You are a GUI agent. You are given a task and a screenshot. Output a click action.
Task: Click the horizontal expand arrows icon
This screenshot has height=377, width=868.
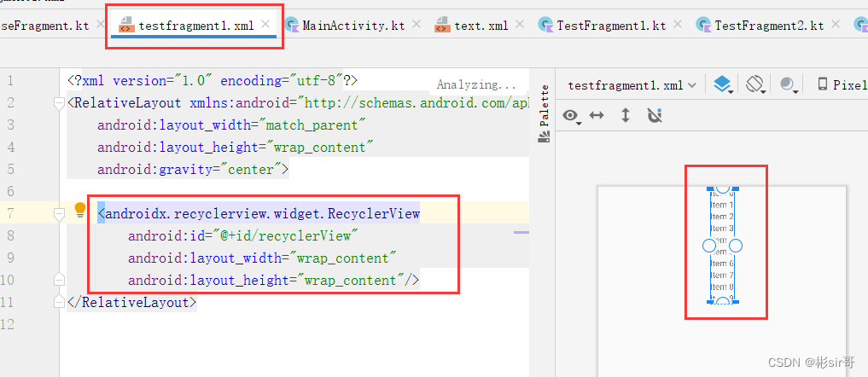click(597, 115)
